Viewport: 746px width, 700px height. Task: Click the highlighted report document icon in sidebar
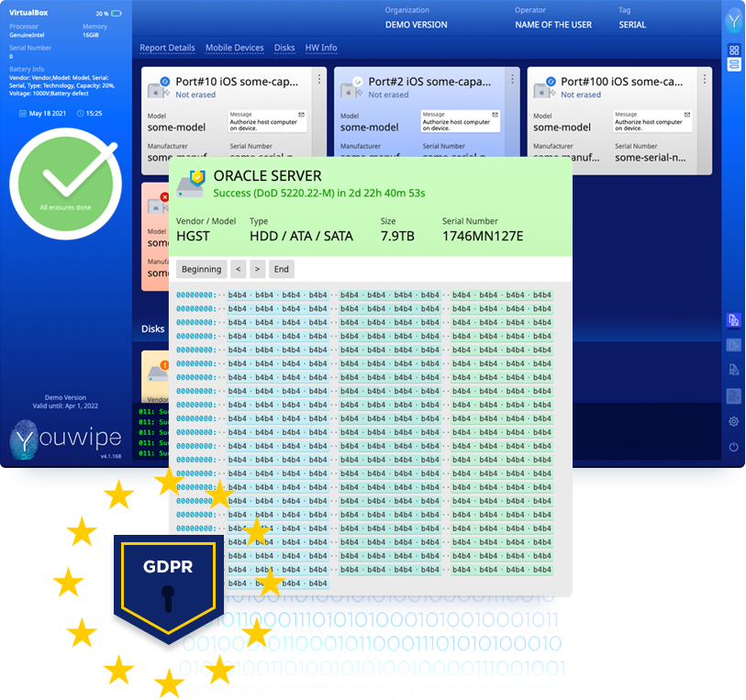pos(734,320)
